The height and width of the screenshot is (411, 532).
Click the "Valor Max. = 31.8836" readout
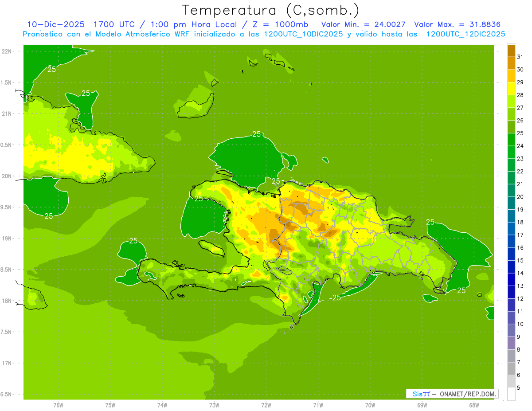(458, 24)
